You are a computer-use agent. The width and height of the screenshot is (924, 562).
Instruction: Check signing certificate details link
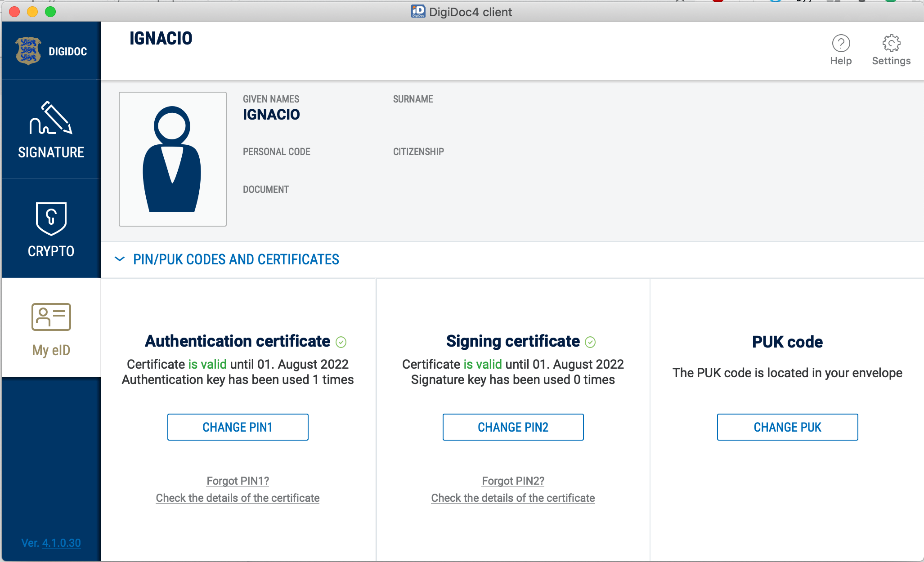click(513, 498)
